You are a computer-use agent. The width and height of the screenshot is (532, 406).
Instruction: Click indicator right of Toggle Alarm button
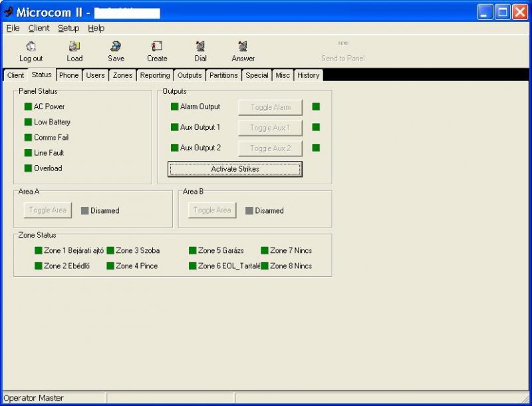point(316,106)
